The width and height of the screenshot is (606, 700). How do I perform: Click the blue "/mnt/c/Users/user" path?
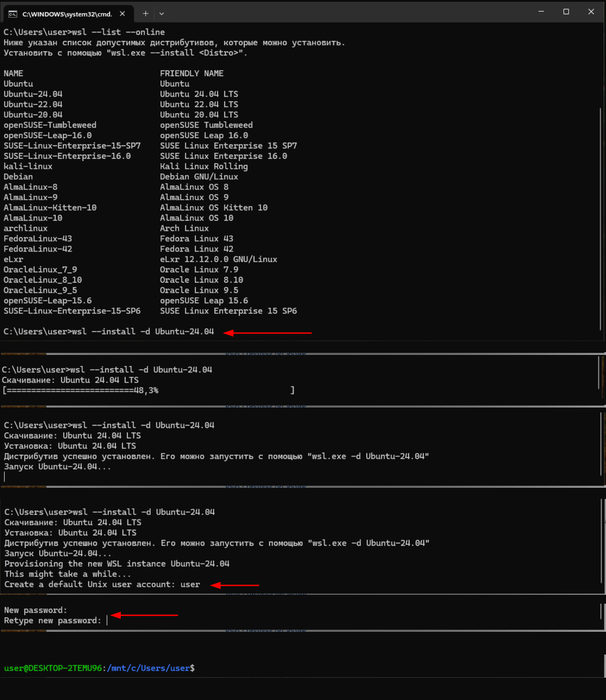pos(148,668)
